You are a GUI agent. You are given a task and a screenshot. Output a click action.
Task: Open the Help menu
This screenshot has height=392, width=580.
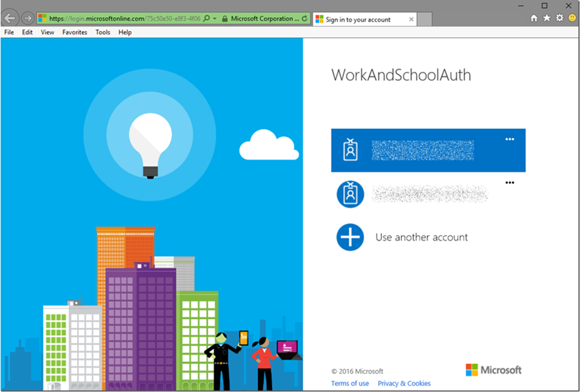[x=125, y=32]
